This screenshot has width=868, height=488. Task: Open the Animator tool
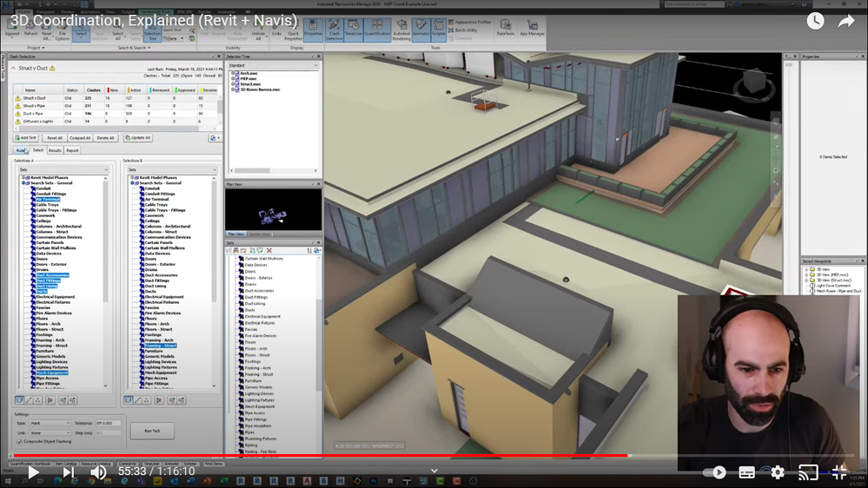(421, 28)
